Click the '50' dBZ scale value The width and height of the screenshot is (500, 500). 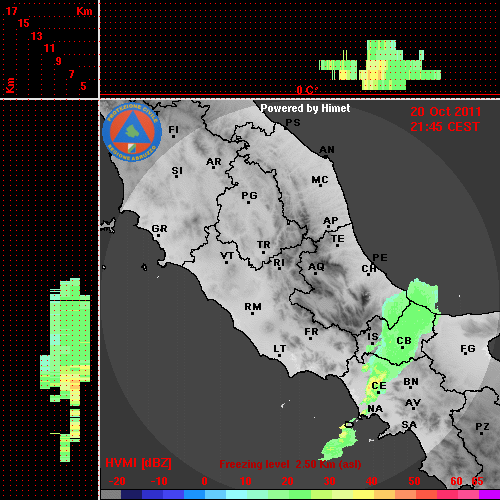point(414,481)
